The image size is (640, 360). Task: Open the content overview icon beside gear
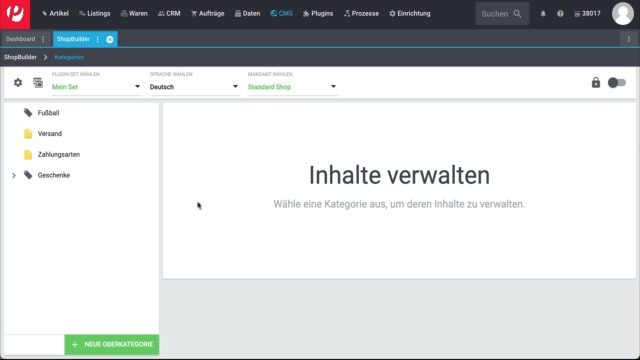tap(38, 82)
